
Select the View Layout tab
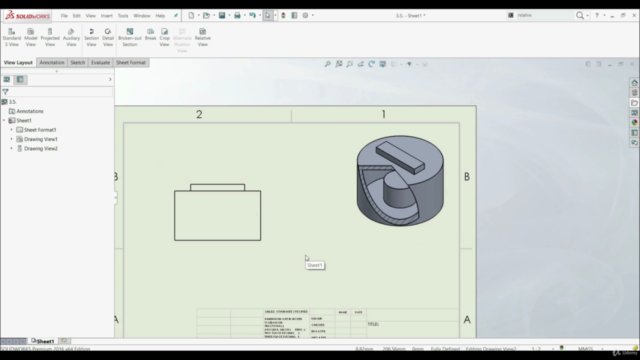click(18, 62)
